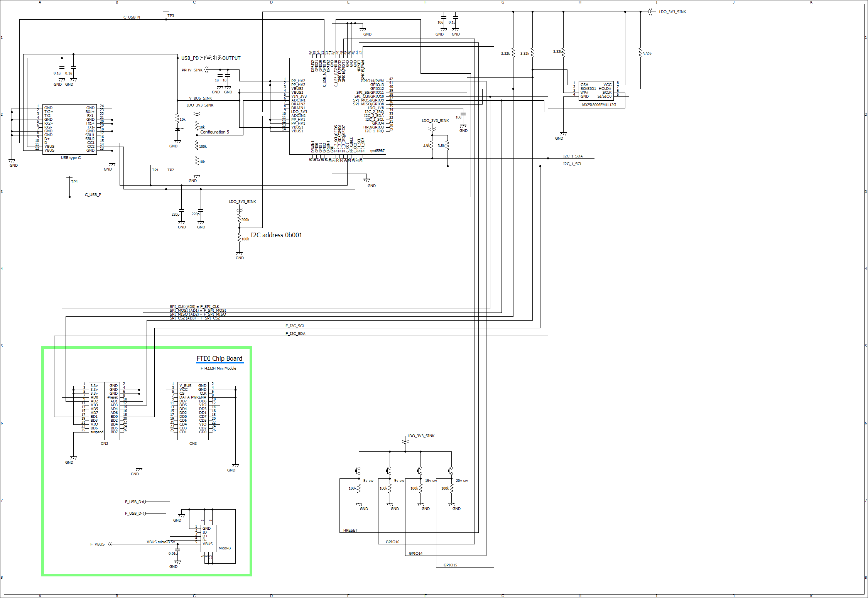Select the 0.01u capacitor near Micor-B connector

click(x=178, y=549)
